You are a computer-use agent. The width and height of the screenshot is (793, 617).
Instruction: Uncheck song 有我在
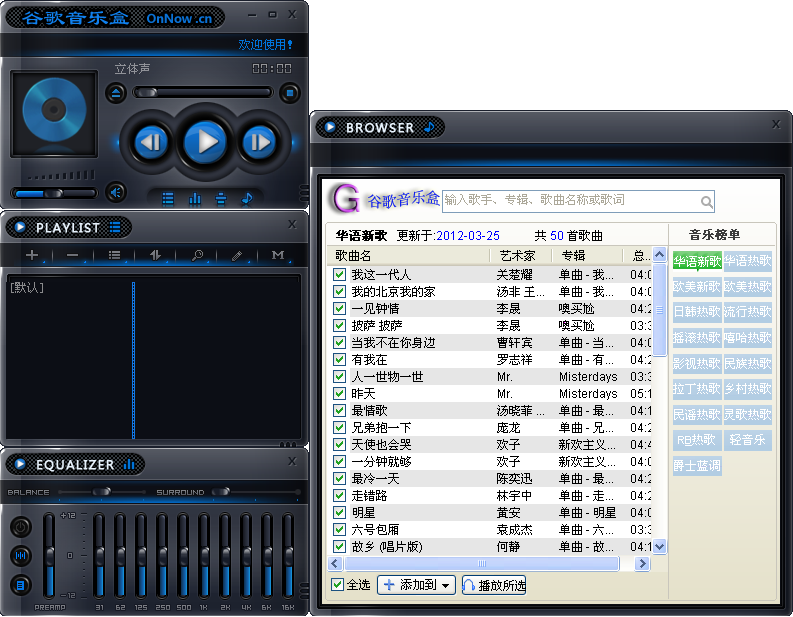[339, 360]
